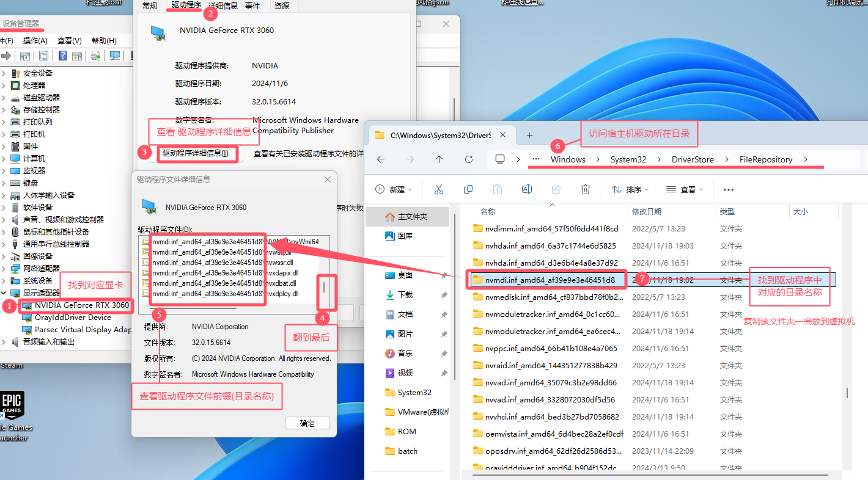
Task: Click the Properties icon in Device Manager toolbar
Action: coord(43,56)
